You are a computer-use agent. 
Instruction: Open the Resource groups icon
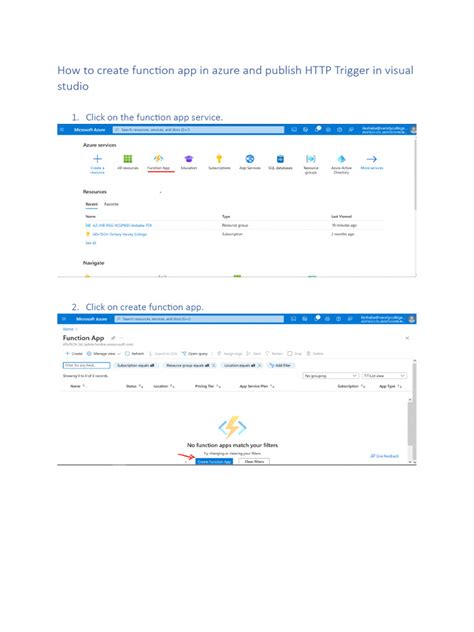tap(311, 158)
